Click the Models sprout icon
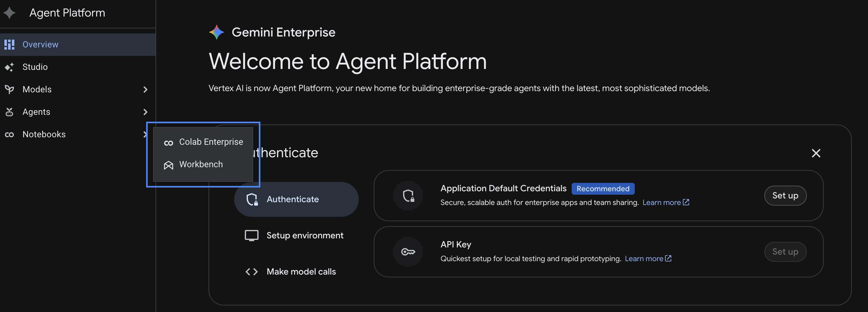The width and height of the screenshot is (868, 312). [9, 89]
